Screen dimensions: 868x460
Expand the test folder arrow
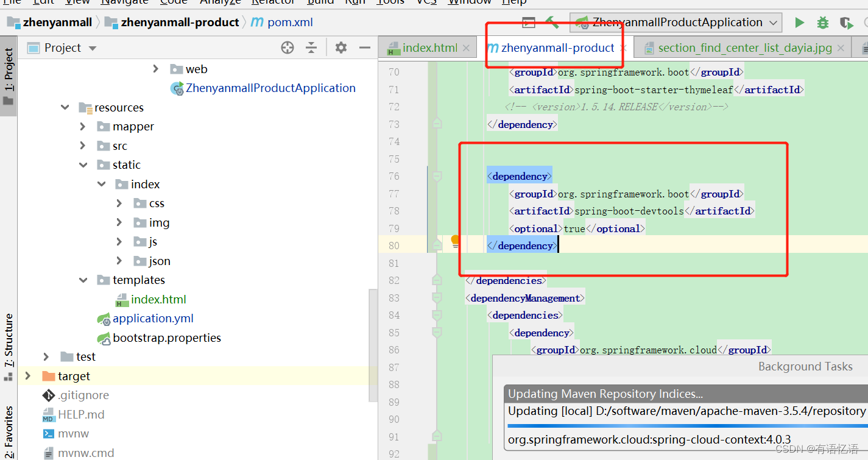pyautogui.click(x=46, y=356)
